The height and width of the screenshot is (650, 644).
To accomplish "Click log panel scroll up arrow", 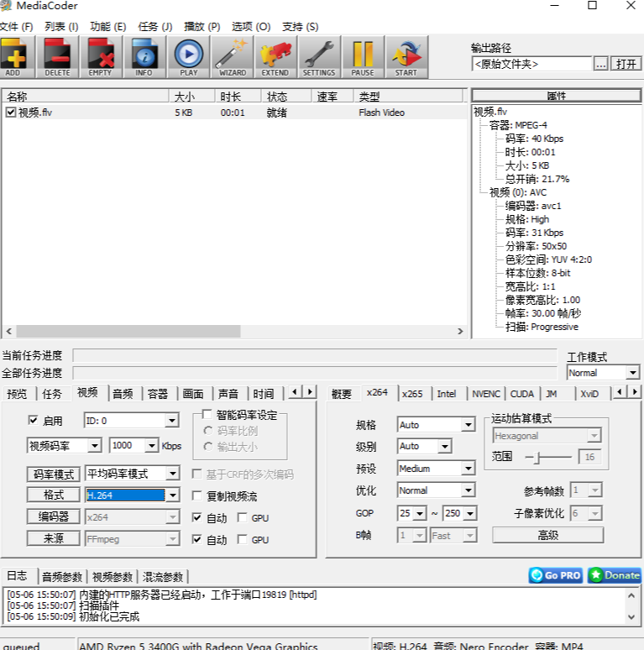I will (x=631, y=595).
